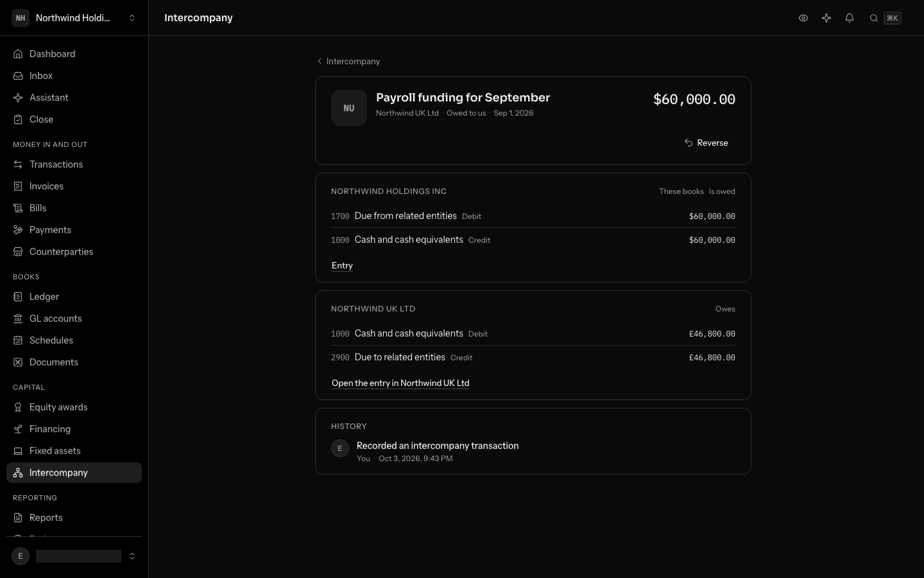924x578 pixels.
Task: Click the E avatar in History
Action: 340,448
